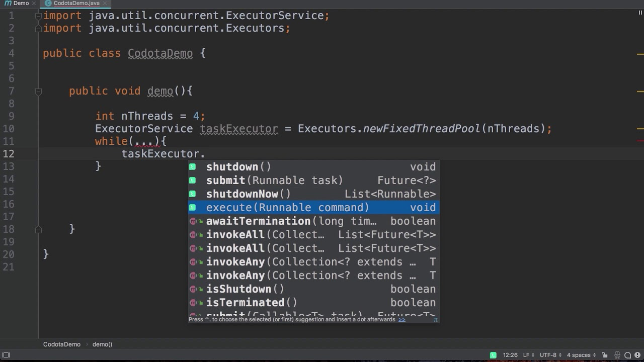Image resolution: width=644 pixels, height=362 pixels.
Task: Click the 12:26 cursor position indicator
Action: click(x=510, y=355)
